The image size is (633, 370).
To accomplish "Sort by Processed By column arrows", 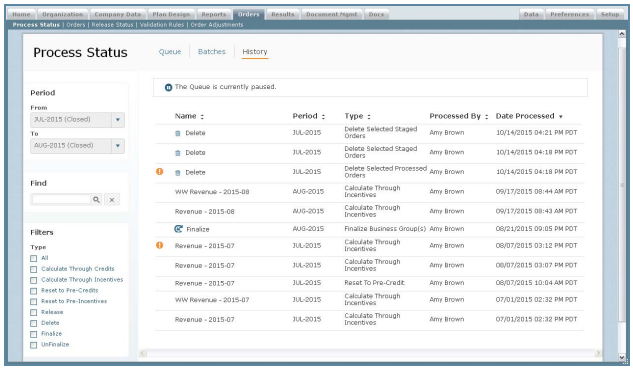I will pos(486,117).
